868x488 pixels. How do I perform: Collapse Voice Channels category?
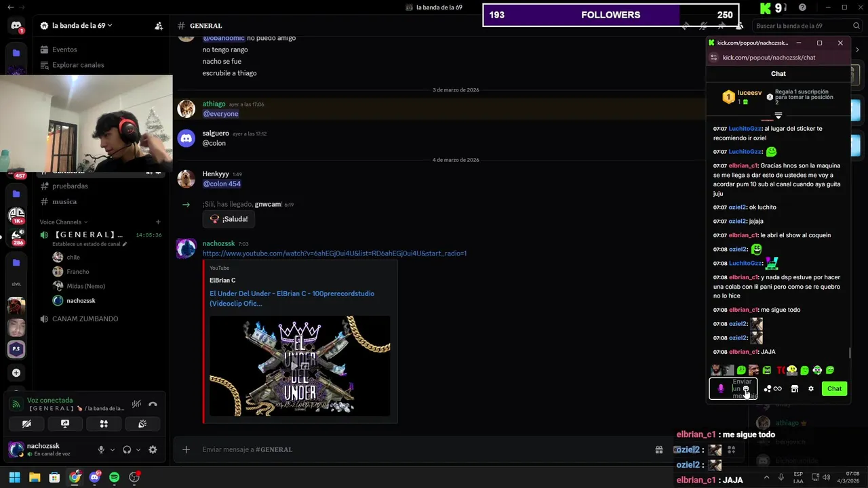pos(63,222)
